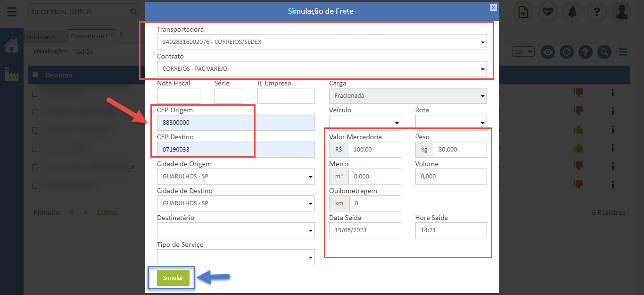Click the refresh icon in grid toolbar
Screen dimensions: 644x295
point(566,52)
